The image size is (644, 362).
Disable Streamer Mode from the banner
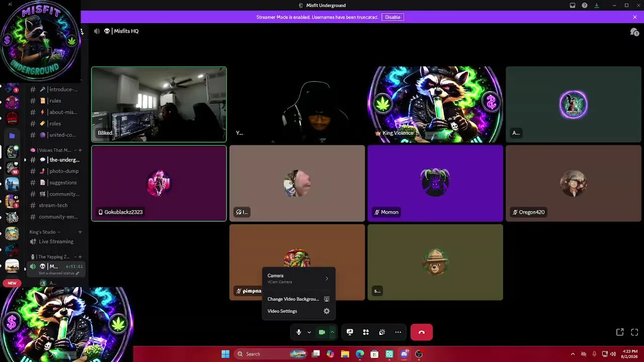point(392,17)
